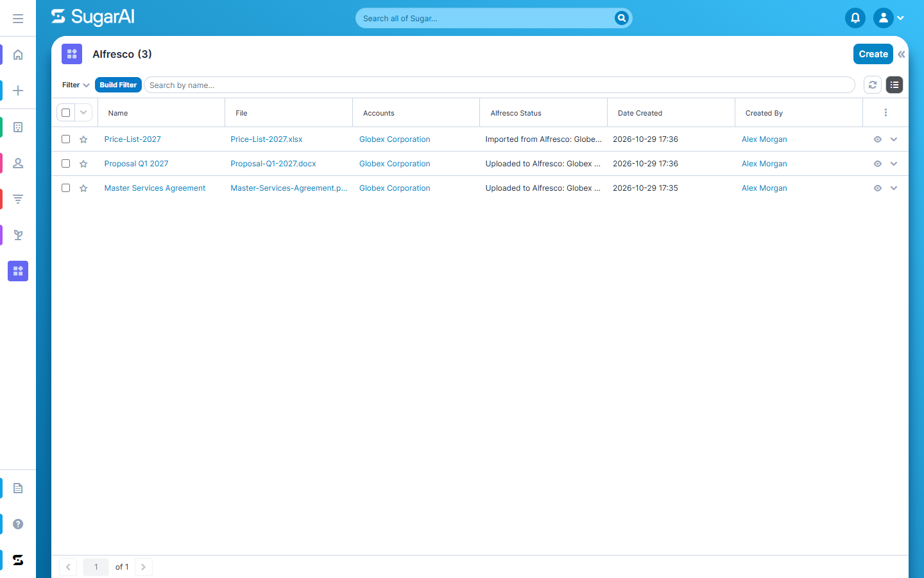Favorite the Price-List-2027 record star
Viewport: 924px width, 578px height.
click(x=83, y=139)
